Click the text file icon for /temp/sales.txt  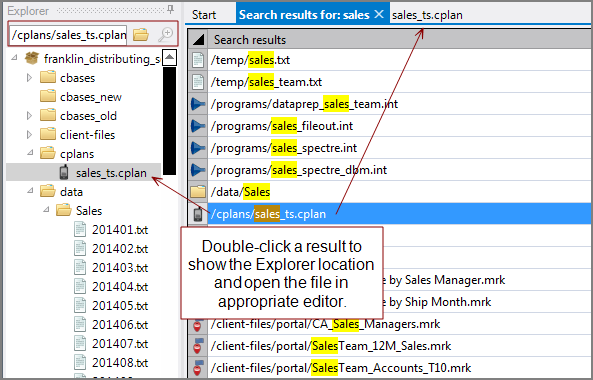coord(198,60)
